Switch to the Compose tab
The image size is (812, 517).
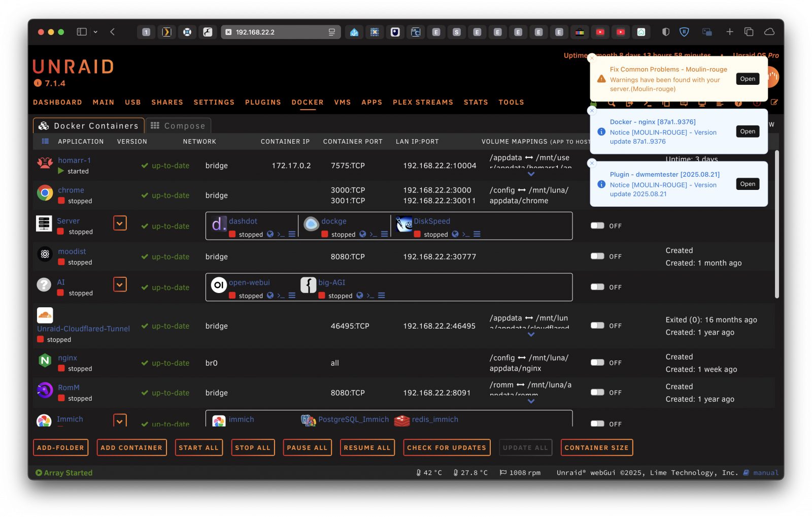click(x=178, y=126)
